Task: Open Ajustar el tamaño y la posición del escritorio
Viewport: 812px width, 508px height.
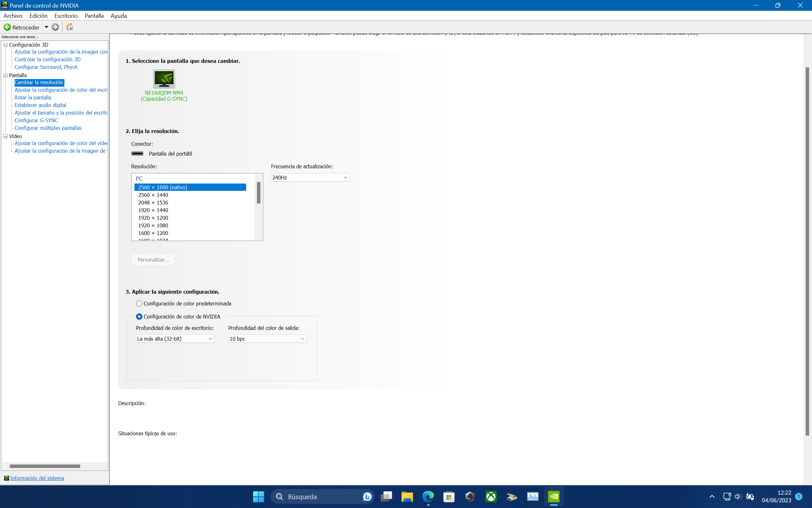Action: 61,113
